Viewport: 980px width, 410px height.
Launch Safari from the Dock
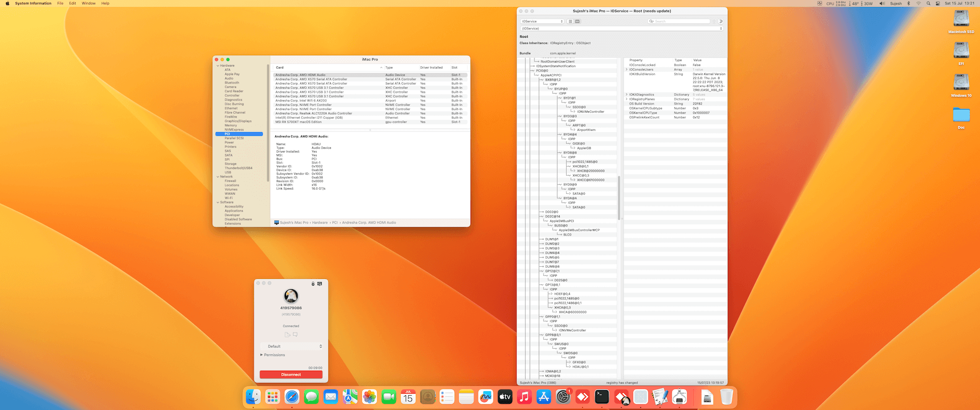click(x=292, y=397)
